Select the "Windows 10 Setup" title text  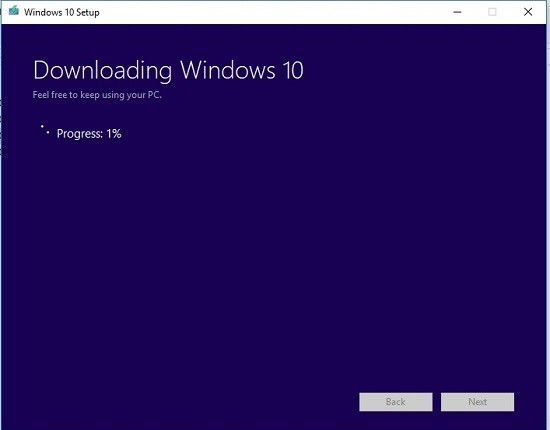(62, 13)
